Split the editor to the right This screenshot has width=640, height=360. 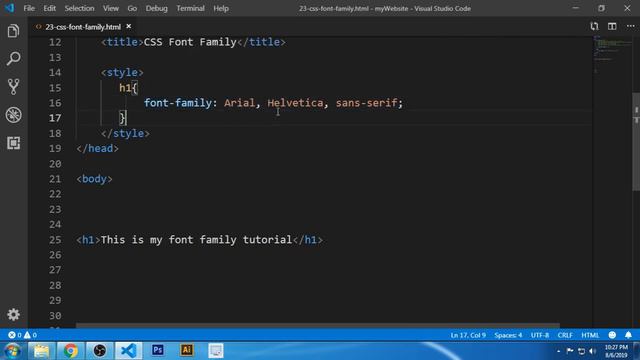[x=612, y=26]
